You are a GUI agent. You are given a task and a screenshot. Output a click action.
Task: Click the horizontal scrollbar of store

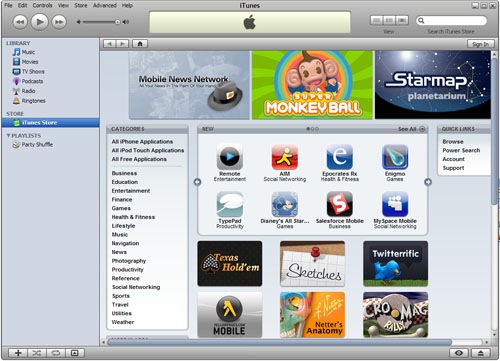tap(279, 342)
